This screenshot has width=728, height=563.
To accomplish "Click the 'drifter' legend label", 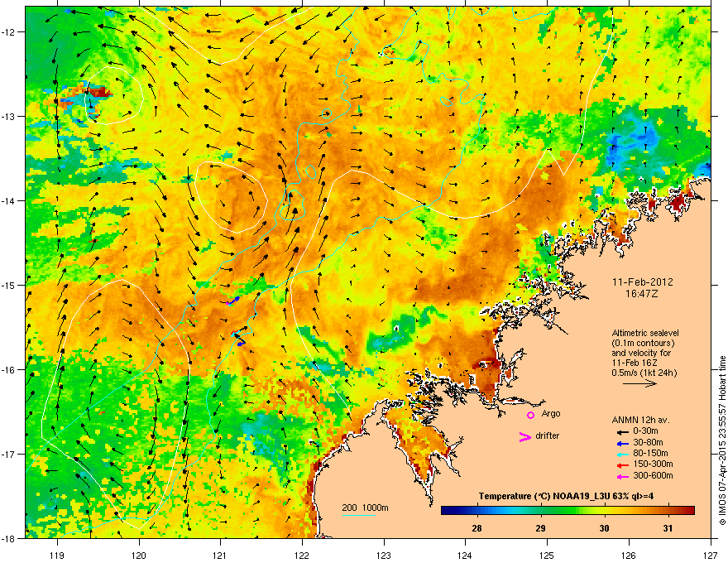I will (x=548, y=435).
